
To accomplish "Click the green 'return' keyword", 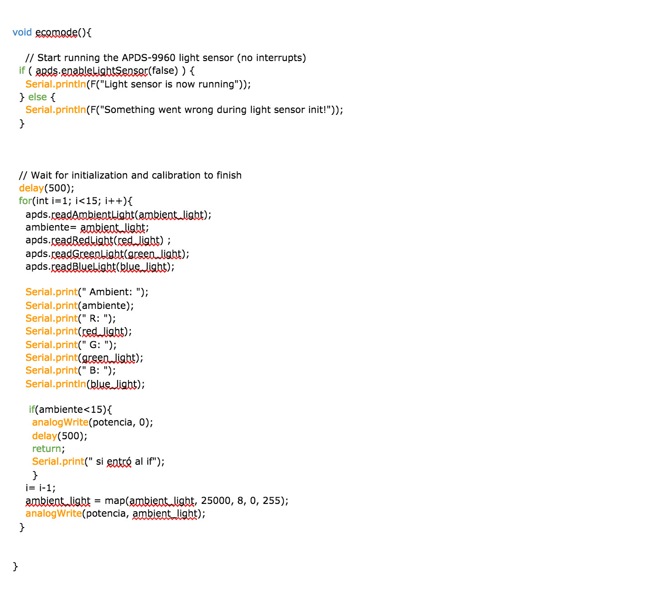I will (x=47, y=449).
